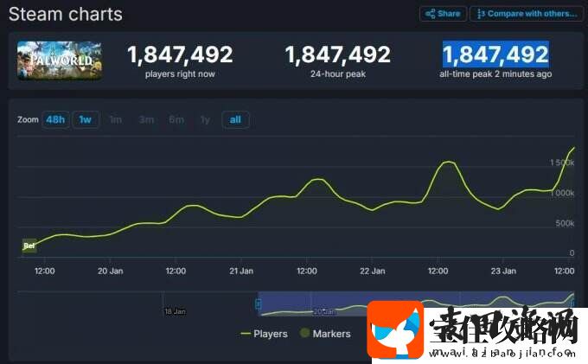This screenshot has width=588, height=364.
Task: Click the 22 Jan axis label
Action: (373, 271)
